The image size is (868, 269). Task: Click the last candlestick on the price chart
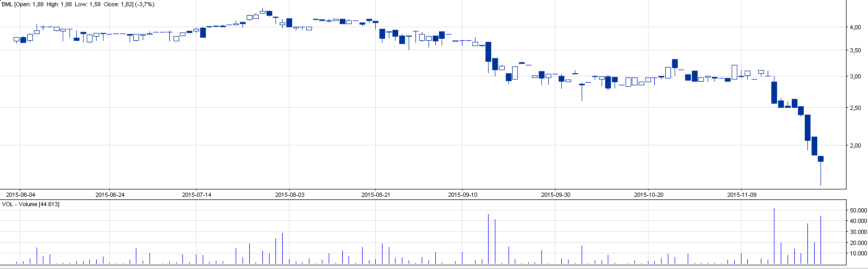[820, 159]
